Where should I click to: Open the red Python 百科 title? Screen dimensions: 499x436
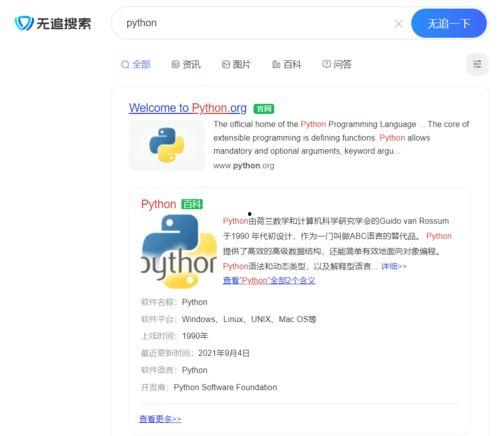(158, 204)
